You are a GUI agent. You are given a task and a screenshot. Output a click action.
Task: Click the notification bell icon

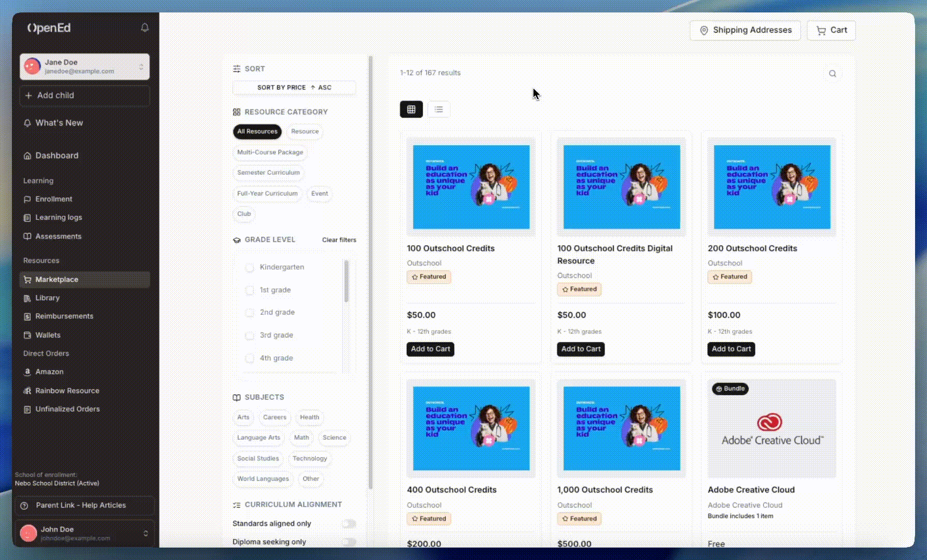click(x=145, y=28)
